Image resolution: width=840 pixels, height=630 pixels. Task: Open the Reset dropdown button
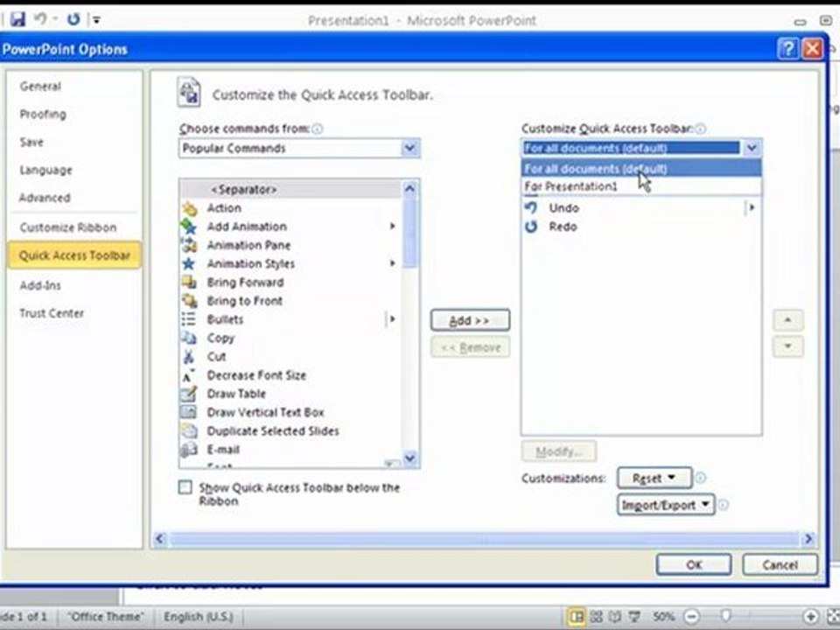click(654, 478)
